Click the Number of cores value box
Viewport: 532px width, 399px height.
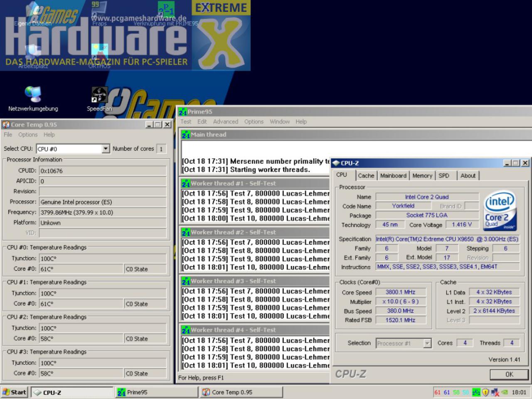(161, 149)
